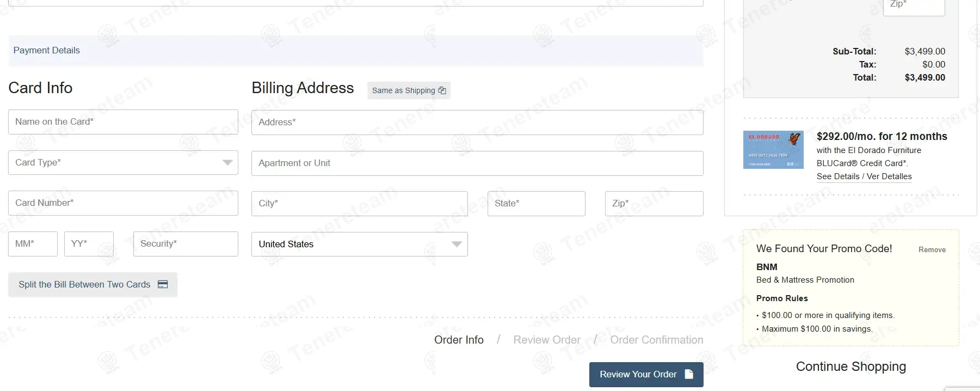The height and width of the screenshot is (391, 980).
Task: Select the Review Order step
Action: (547, 340)
